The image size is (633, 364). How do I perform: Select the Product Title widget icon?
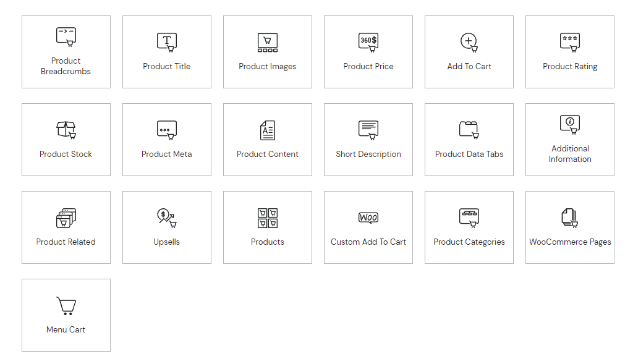click(167, 43)
